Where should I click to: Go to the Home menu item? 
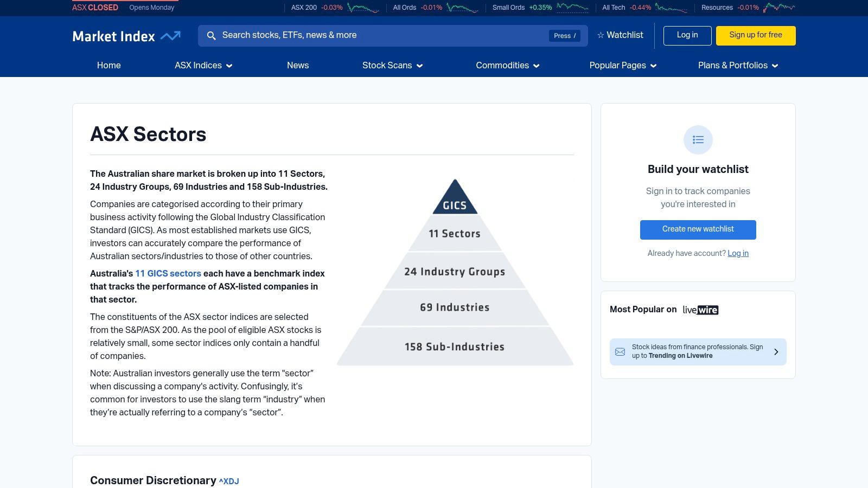(109, 66)
